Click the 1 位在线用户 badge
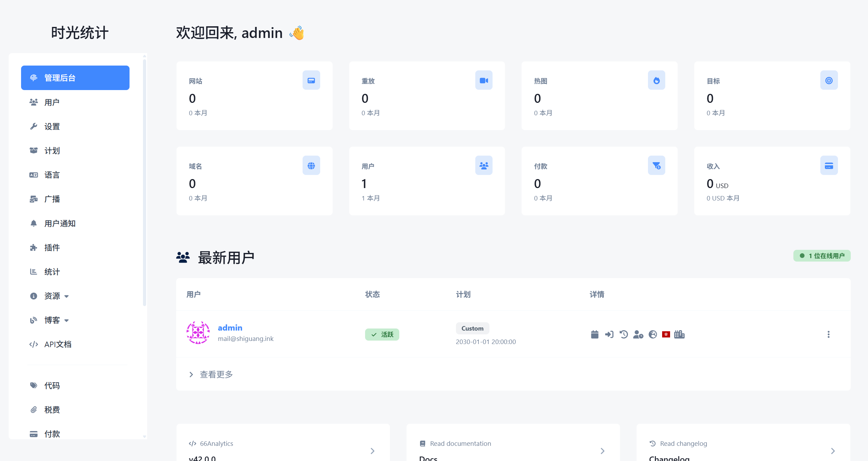The width and height of the screenshot is (868, 461). (822, 256)
